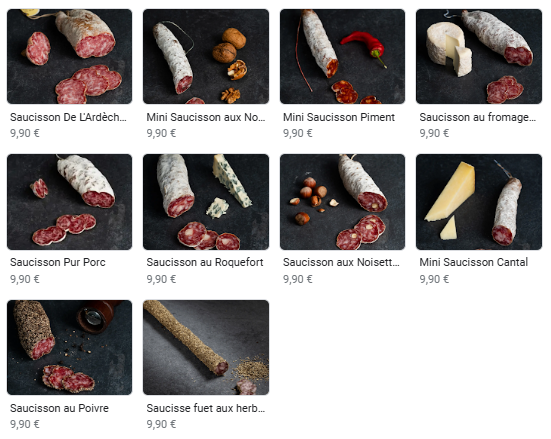Follow the Saucisse fuet aux herb… title
Screen dimensions: 551x439
(x=206, y=408)
